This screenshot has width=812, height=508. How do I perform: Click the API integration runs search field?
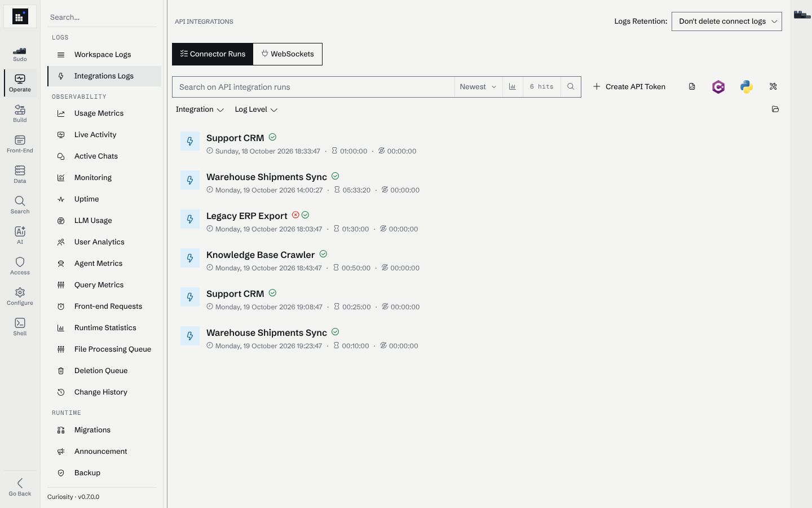click(x=314, y=87)
